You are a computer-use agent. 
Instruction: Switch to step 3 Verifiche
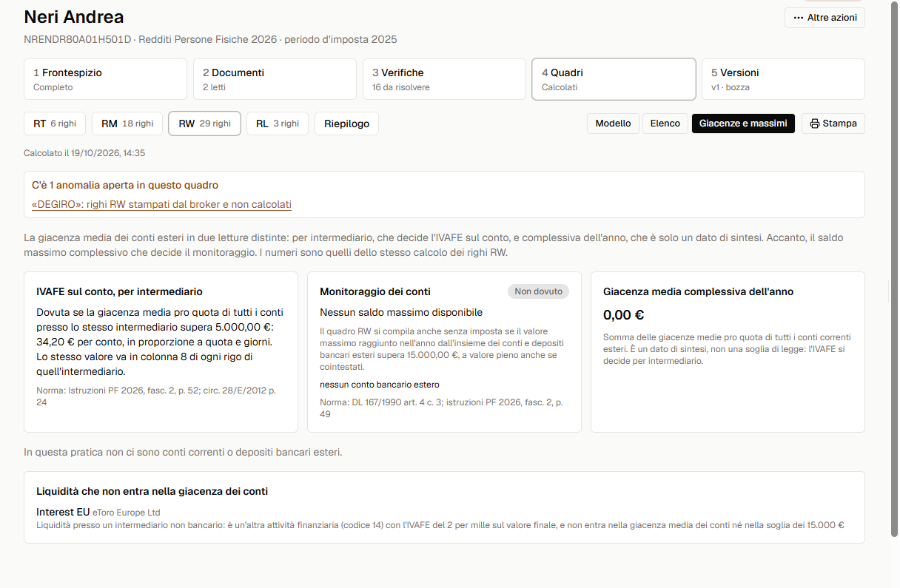(x=444, y=79)
